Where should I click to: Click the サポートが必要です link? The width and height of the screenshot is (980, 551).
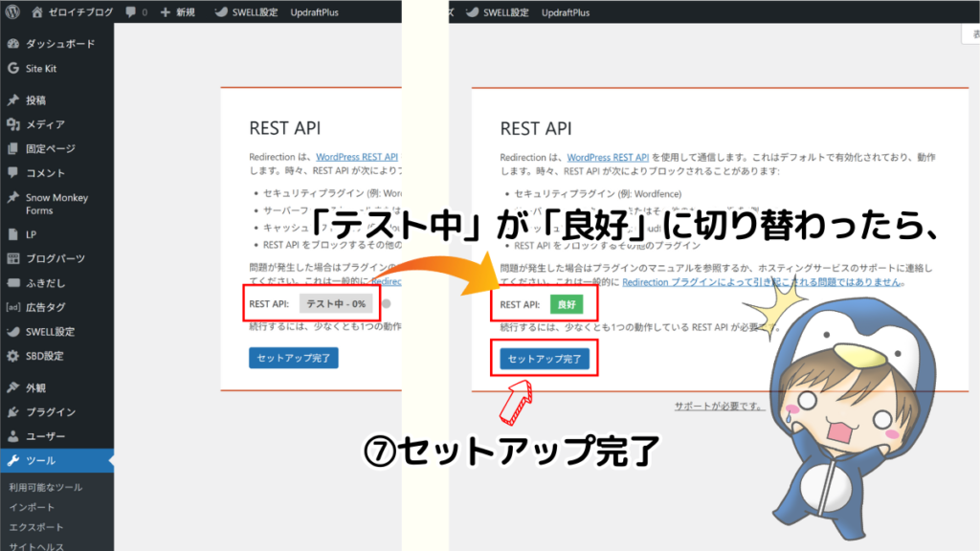point(719,406)
